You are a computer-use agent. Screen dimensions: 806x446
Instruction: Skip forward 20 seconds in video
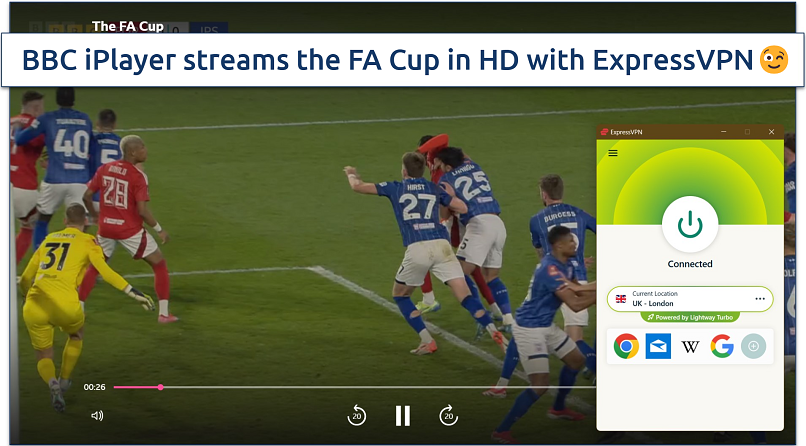coord(448,415)
